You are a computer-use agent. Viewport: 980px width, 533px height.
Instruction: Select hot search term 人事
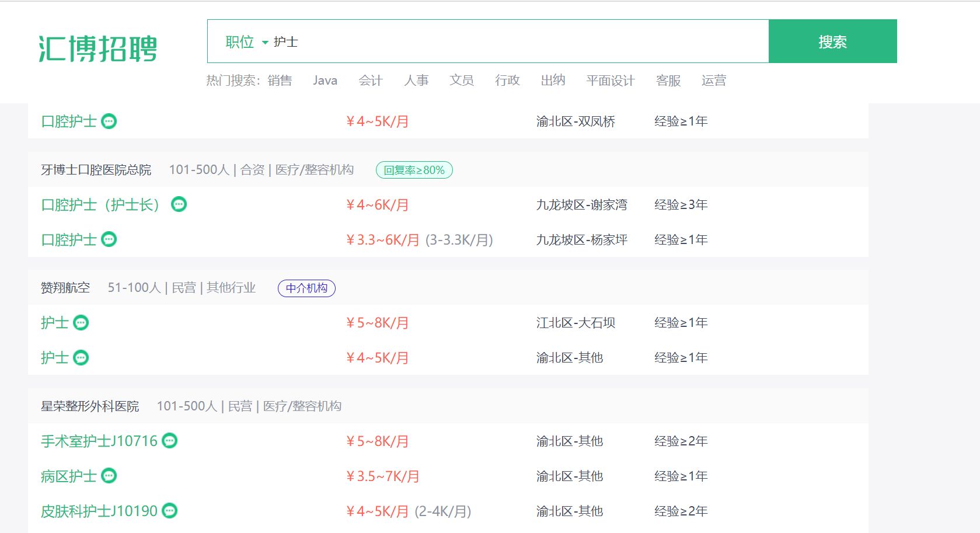tap(416, 81)
